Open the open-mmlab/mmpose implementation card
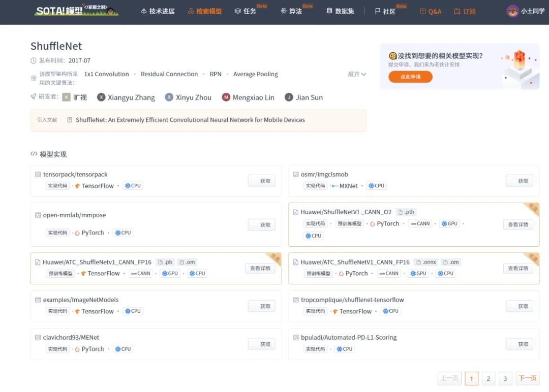This screenshot has width=549, height=392. pos(156,224)
